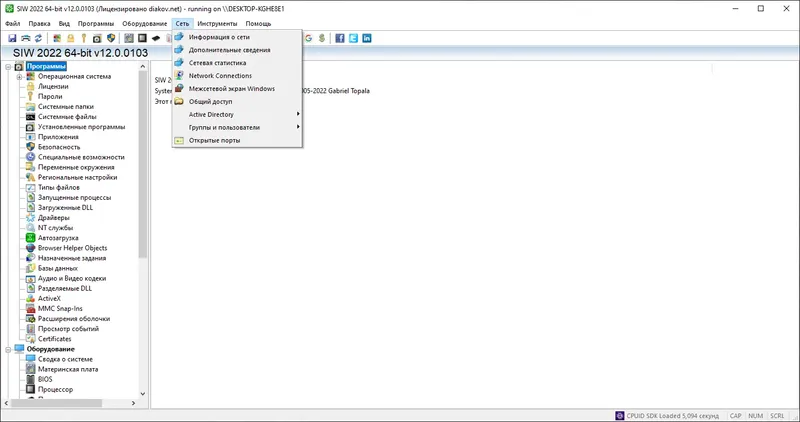The height and width of the screenshot is (422, 800).
Task: Click the CPU processor toolbar icon
Action: coord(142,38)
